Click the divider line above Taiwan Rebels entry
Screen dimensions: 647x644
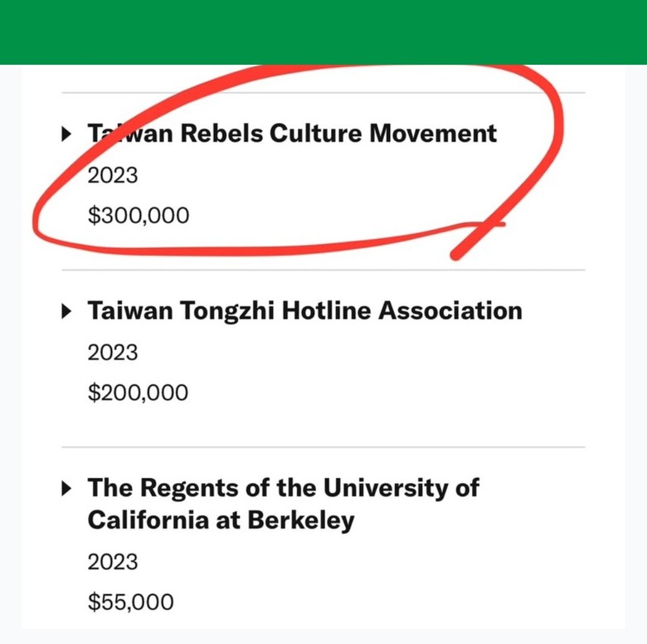pyautogui.click(x=323, y=93)
